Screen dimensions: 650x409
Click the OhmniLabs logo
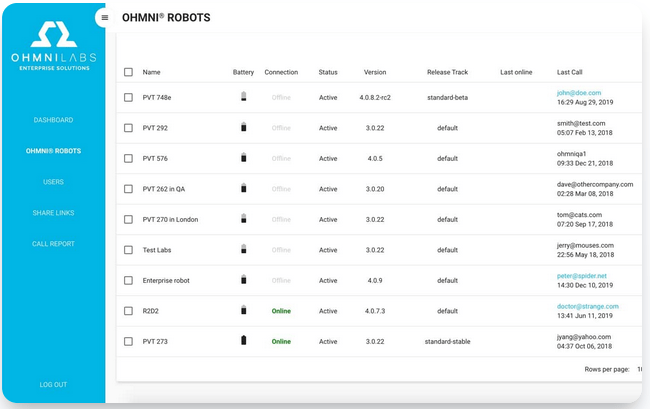(53, 45)
